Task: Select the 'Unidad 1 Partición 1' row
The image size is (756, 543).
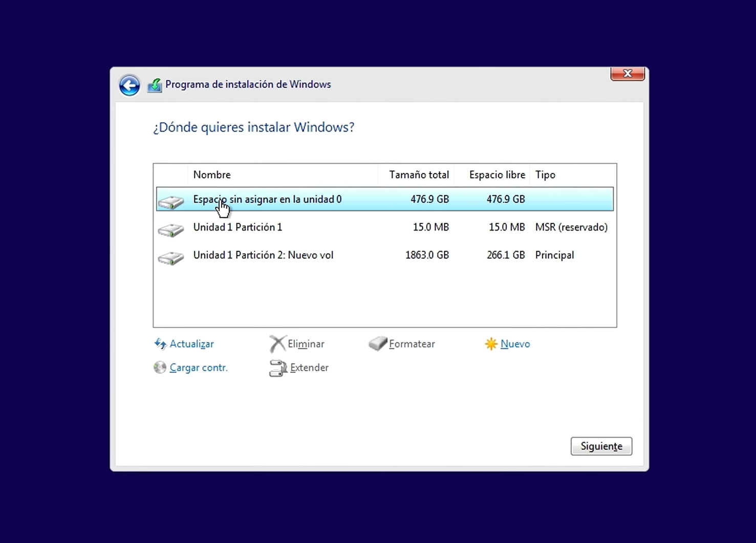Action: tap(385, 227)
